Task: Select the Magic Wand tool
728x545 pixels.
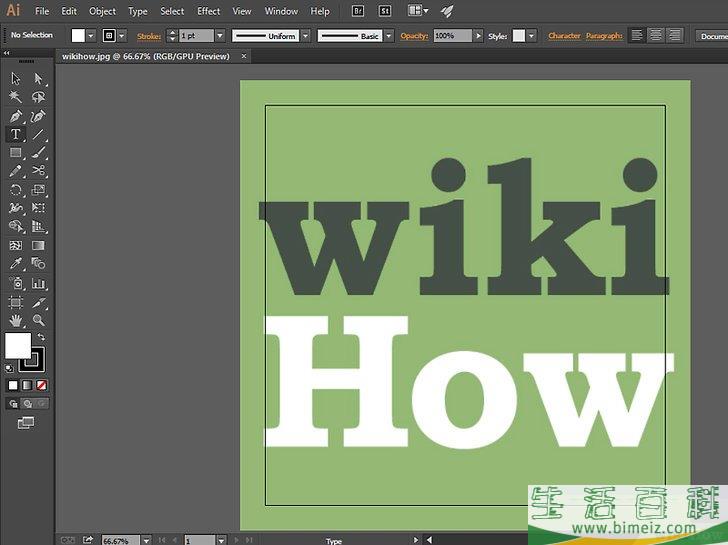Action: coord(16,97)
